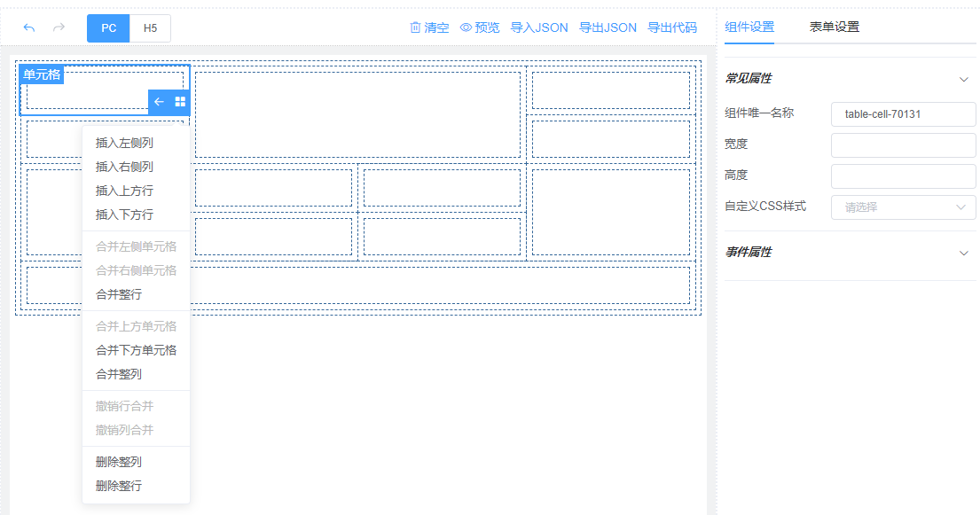The width and height of the screenshot is (980, 515).
Task: Switch to 表单设置 tab
Action: 835,27
